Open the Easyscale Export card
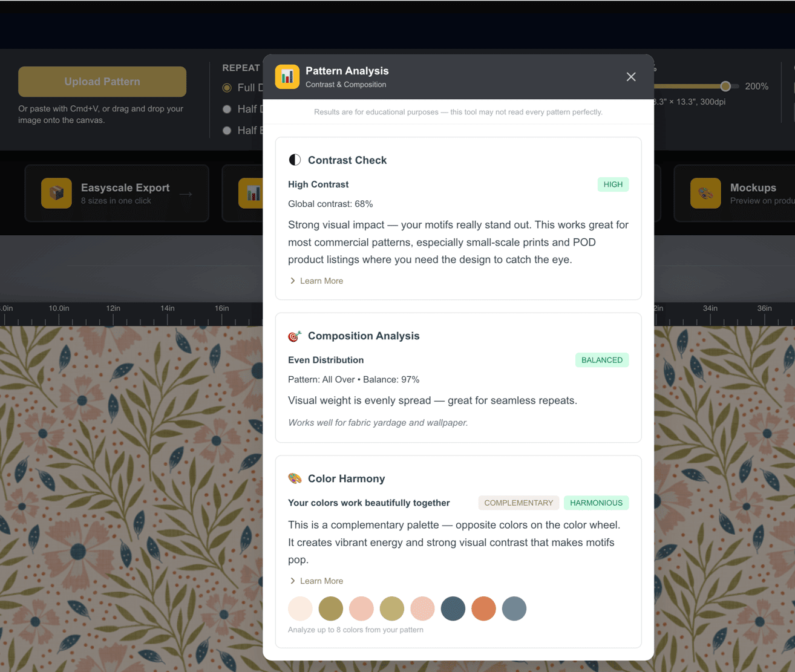This screenshot has height=672, width=795. (117, 194)
